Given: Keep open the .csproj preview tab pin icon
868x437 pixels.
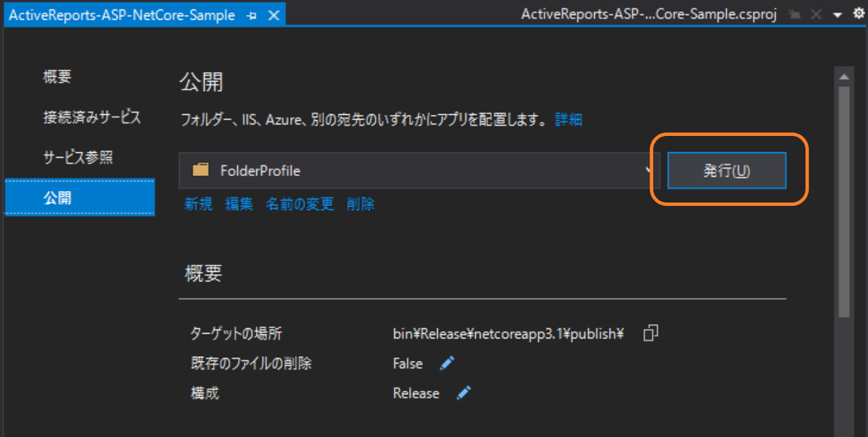Looking at the screenshot, I should (x=796, y=15).
